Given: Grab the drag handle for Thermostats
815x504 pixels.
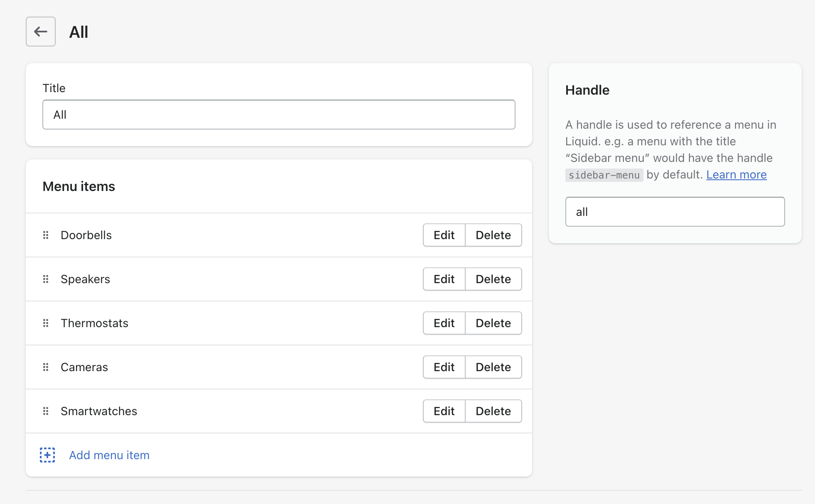Looking at the screenshot, I should click(x=46, y=323).
